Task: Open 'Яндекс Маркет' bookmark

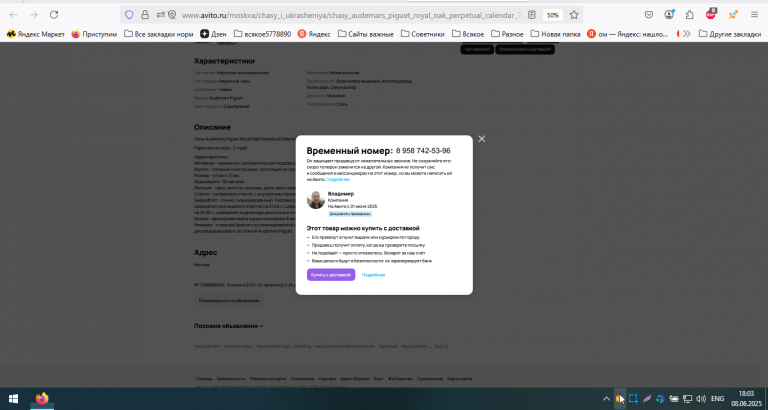Action: coord(35,34)
